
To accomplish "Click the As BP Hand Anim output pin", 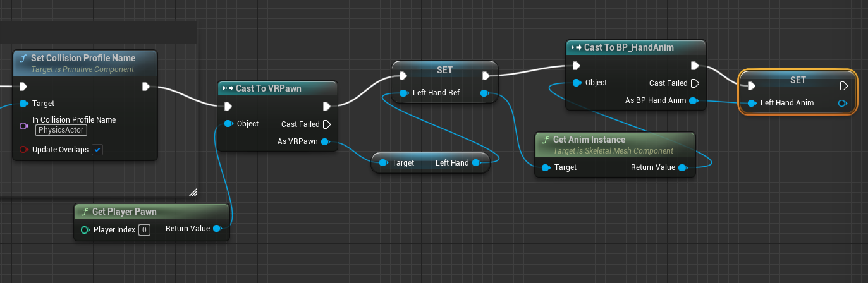I will coord(694,100).
